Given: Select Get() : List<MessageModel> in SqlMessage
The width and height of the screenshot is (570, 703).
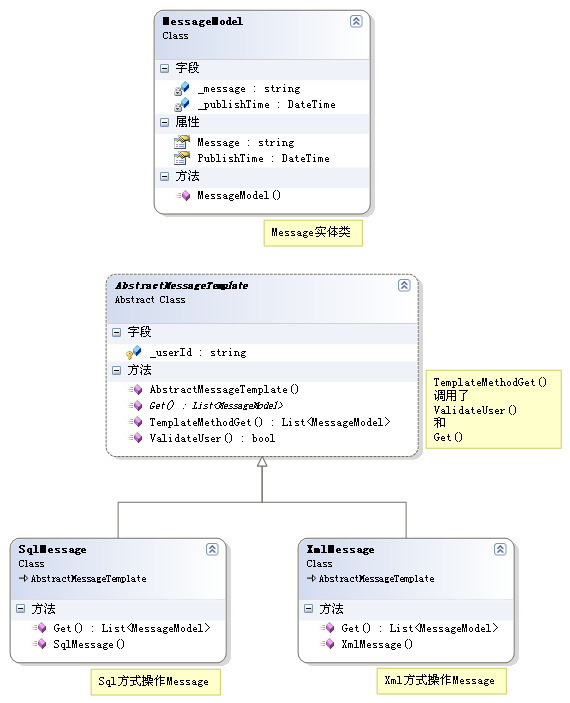Looking at the screenshot, I should point(131,628).
